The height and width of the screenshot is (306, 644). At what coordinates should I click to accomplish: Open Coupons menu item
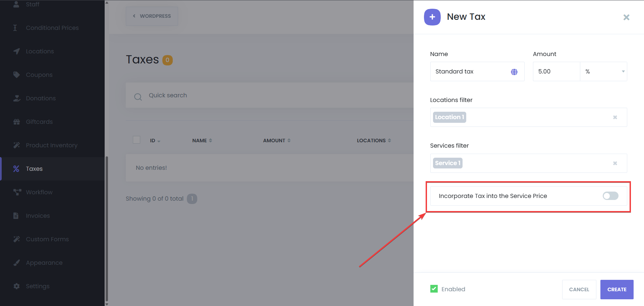(x=52, y=75)
